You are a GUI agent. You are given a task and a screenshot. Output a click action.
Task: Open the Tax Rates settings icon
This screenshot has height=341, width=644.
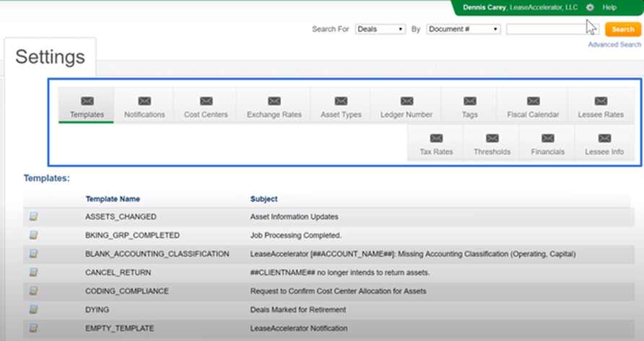436,138
